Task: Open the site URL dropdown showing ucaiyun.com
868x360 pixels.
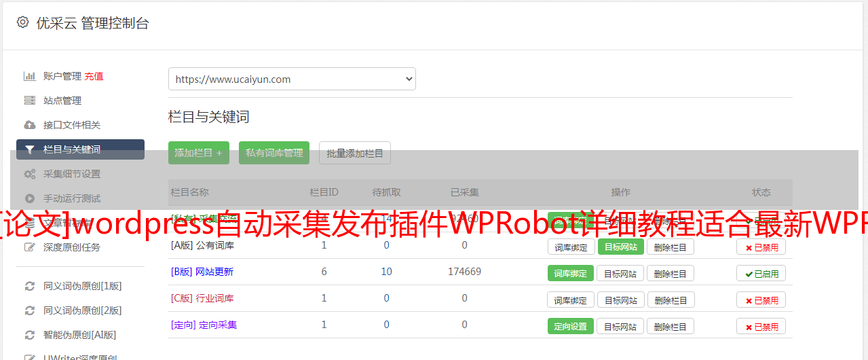Action: (x=292, y=79)
